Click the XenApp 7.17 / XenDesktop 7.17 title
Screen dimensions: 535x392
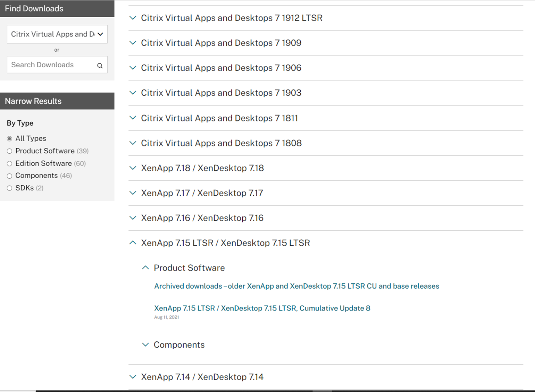click(202, 193)
